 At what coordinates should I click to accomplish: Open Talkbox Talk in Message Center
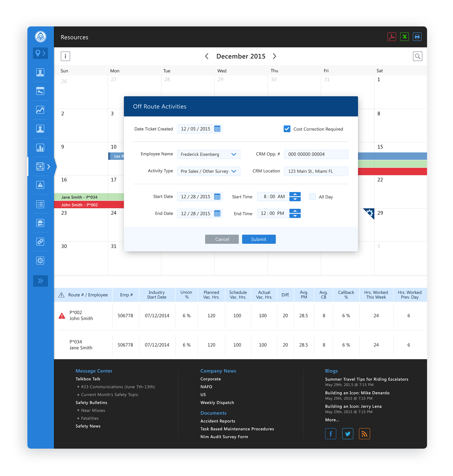click(x=88, y=379)
